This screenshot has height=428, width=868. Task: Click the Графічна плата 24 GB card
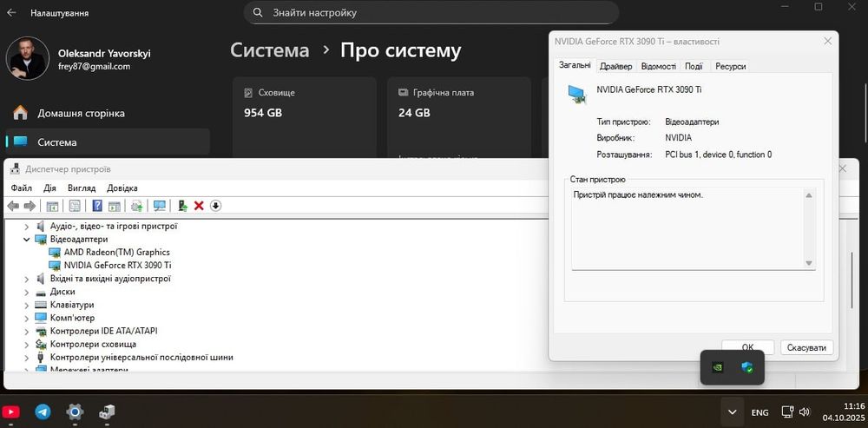(459, 117)
